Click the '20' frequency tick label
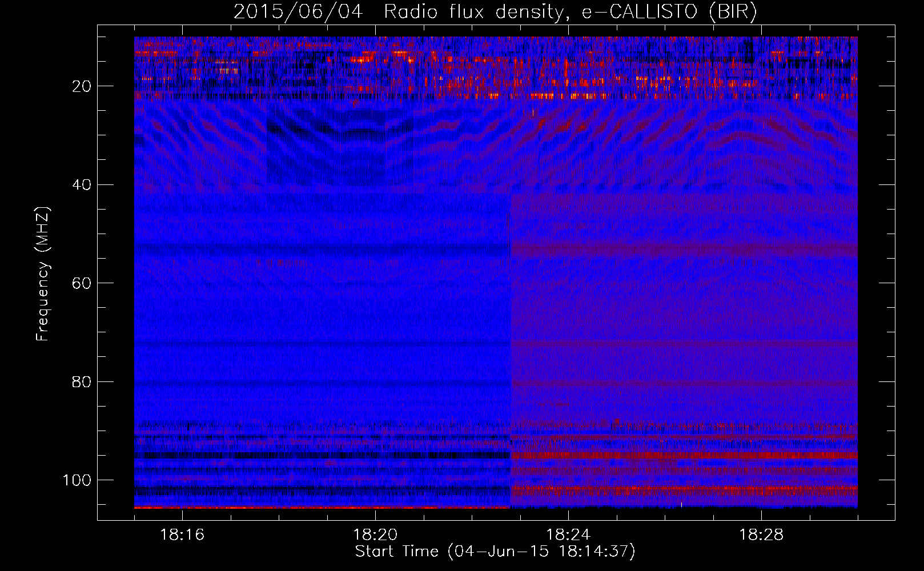924x571 pixels. point(82,86)
